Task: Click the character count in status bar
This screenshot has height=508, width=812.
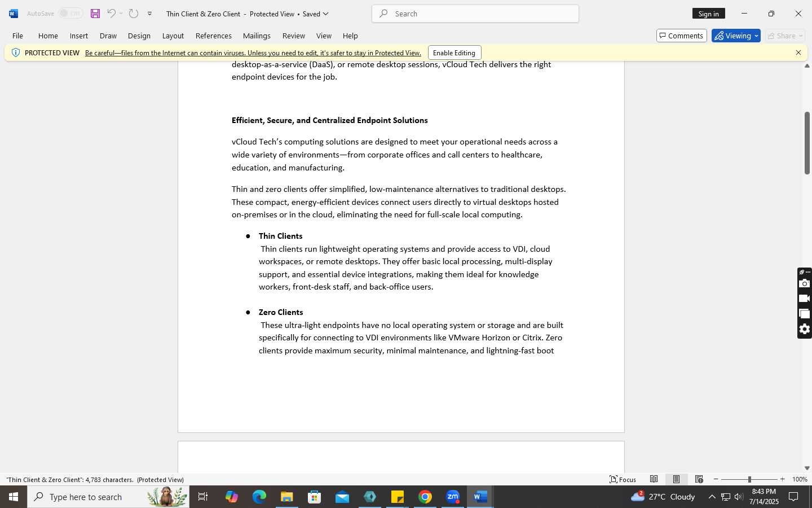Action: click(70, 480)
